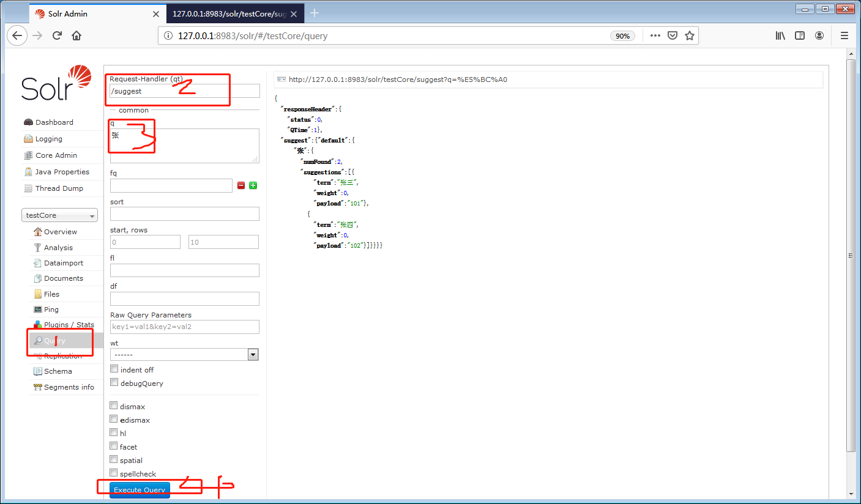The height and width of the screenshot is (504, 861).
Task: Show site information icon in address bar
Action: tap(168, 36)
